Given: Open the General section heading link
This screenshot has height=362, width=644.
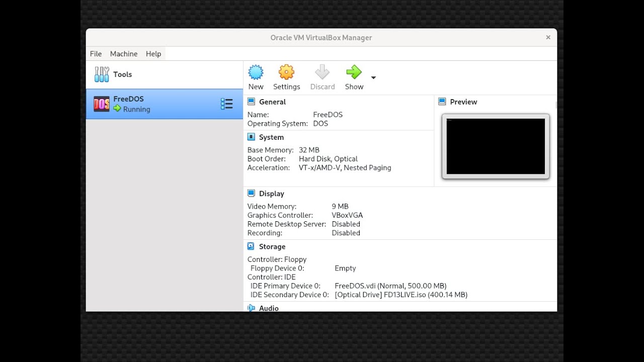Looking at the screenshot, I should [272, 102].
